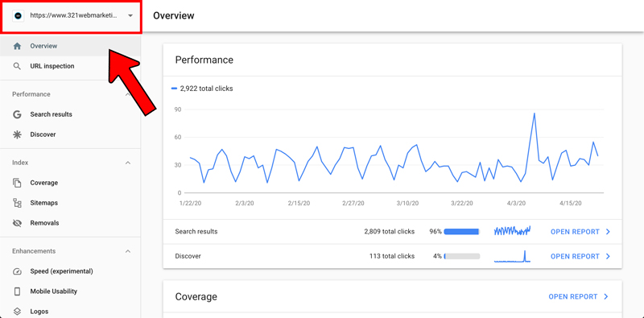Click the Discover asterisk icon

click(17, 134)
